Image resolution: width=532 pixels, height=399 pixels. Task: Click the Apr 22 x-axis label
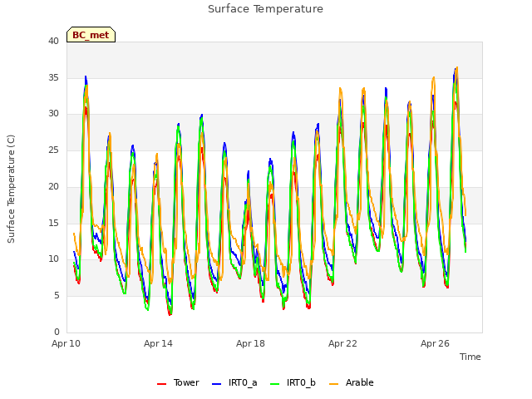tap(342, 343)
